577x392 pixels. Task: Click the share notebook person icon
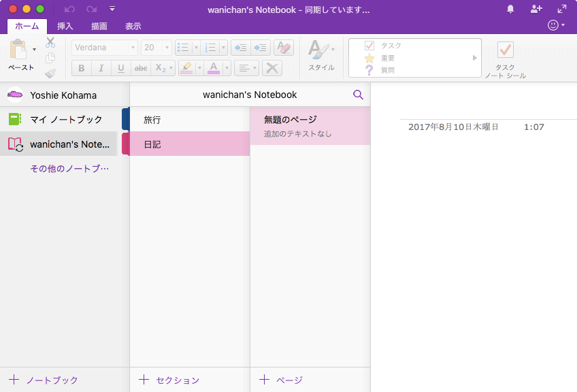[536, 9]
